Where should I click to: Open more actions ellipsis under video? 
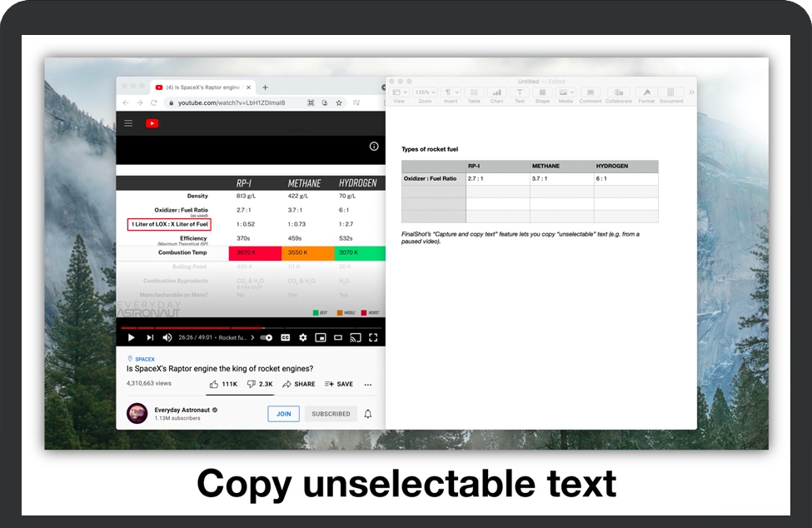pyautogui.click(x=367, y=385)
